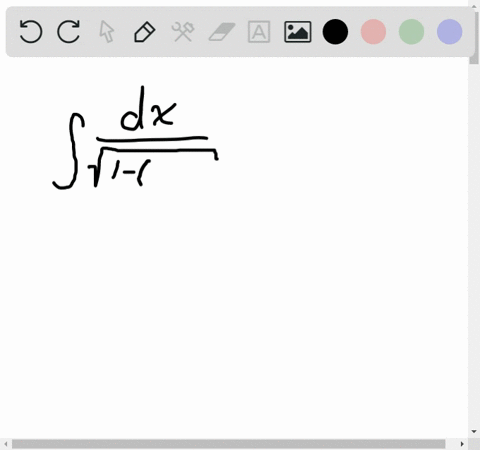Screen dimensions: 480x450
Task: Choose the pen drawing tool
Action: click(145, 32)
